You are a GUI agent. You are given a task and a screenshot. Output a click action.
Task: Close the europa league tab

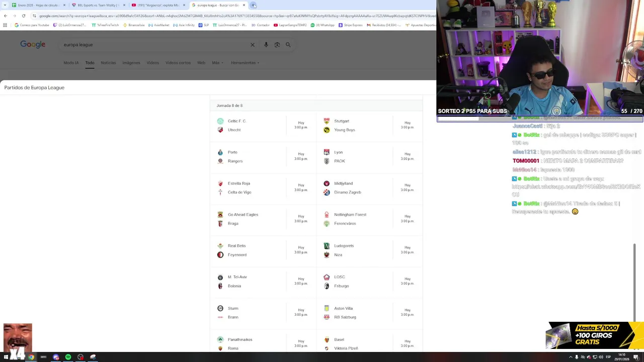point(244,5)
